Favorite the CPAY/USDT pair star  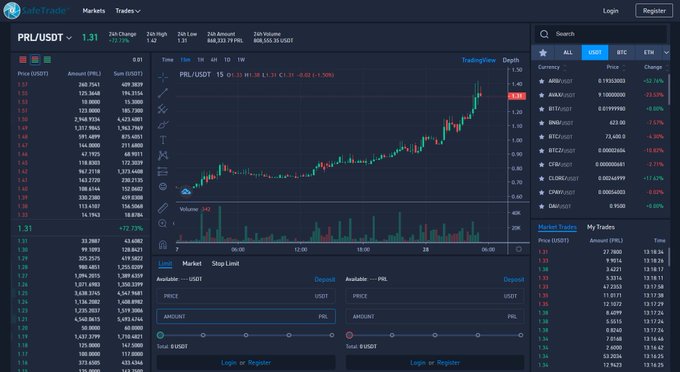[541, 192]
